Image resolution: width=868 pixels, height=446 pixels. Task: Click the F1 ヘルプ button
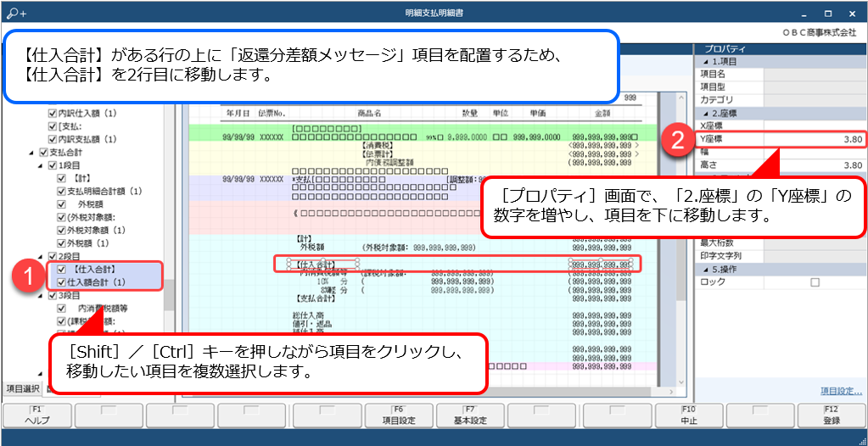click(37, 415)
